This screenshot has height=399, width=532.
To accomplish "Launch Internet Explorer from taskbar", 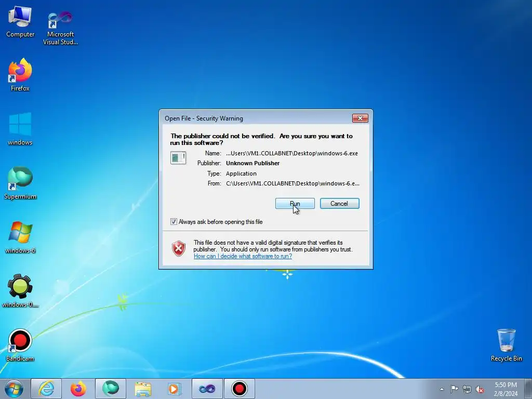I will [x=46, y=389].
